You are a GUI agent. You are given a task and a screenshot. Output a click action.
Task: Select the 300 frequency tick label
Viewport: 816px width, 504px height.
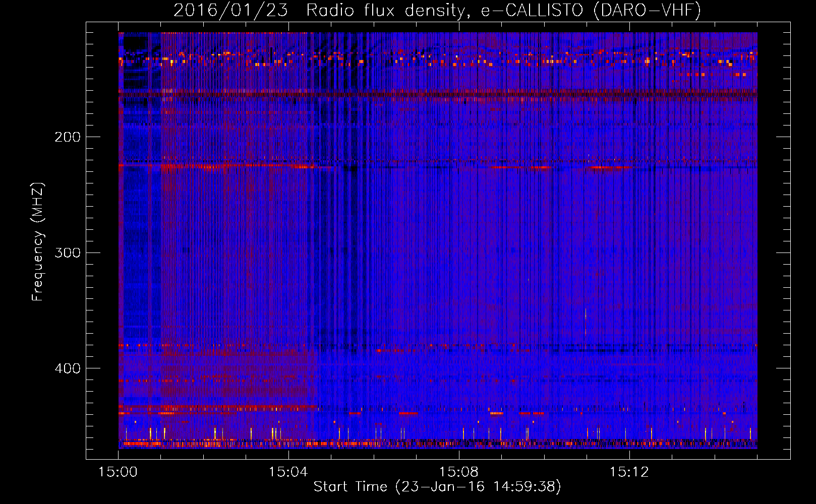[68, 253]
